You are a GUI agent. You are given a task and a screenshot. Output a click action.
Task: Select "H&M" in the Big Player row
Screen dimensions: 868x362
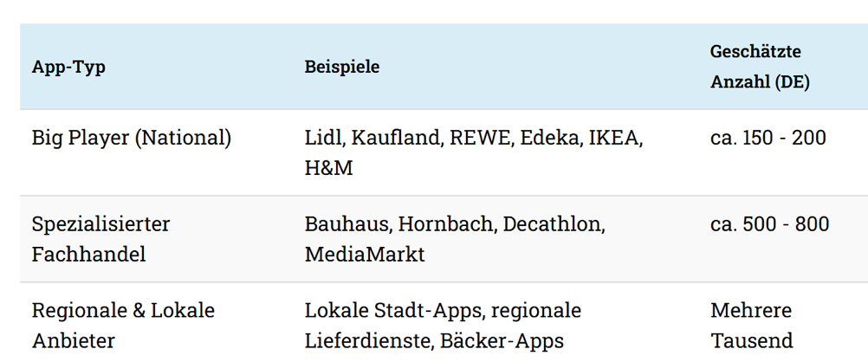pyautogui.click(x=328, y=168)
